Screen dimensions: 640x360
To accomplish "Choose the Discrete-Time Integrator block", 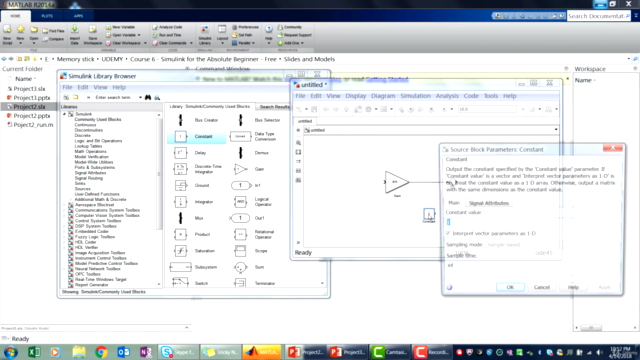I will [180, 169].
